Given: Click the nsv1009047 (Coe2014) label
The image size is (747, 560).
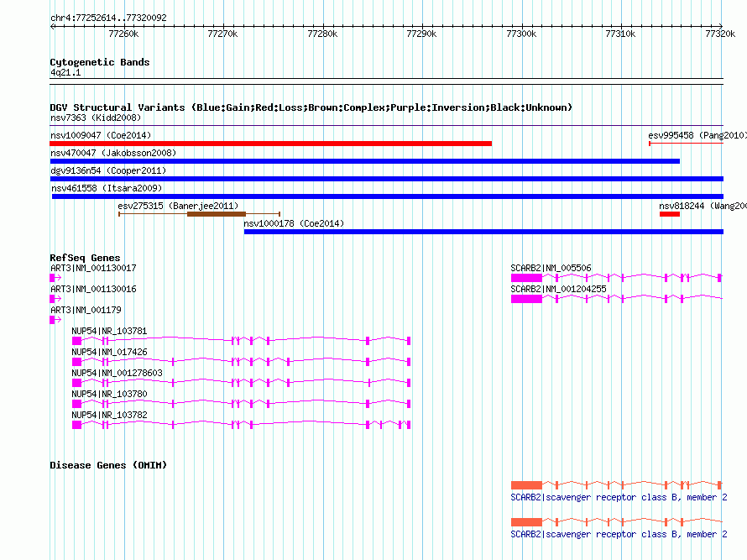Looking at the screenshot, I should pyautogui.click(x=101, y=135).
